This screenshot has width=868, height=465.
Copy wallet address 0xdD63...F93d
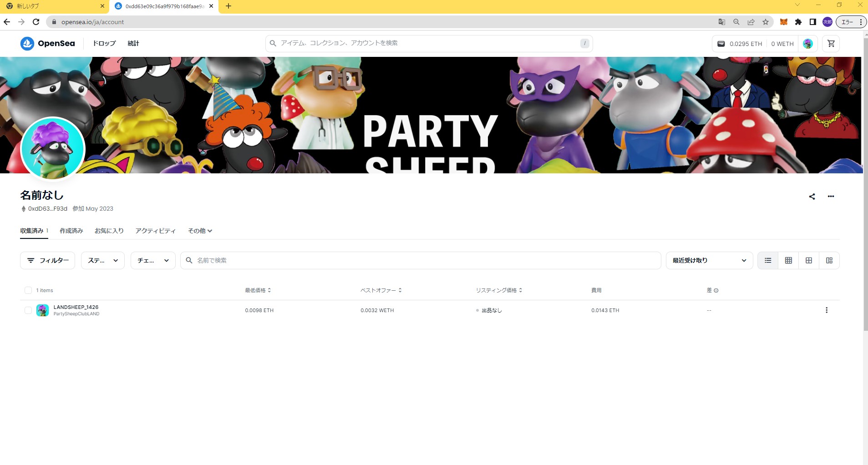tap(48, 209)
